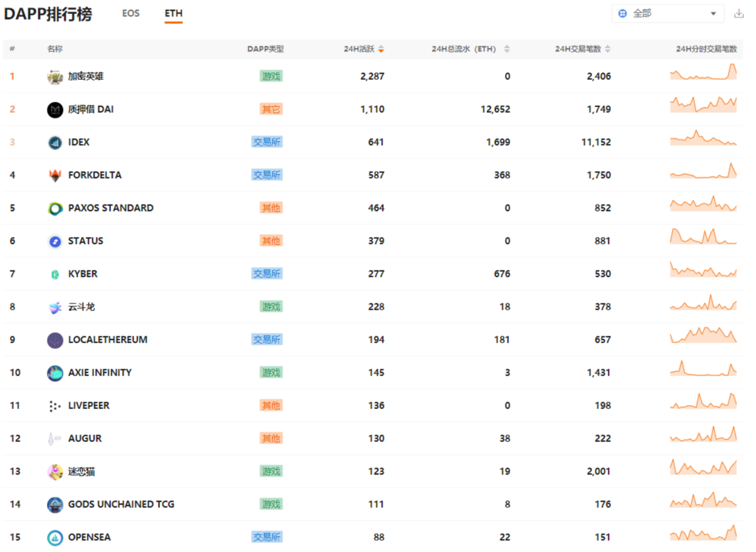Switch to the EOS tab
Image resolution: width=756 pixels, height=552 pixels.
point(131,13)
